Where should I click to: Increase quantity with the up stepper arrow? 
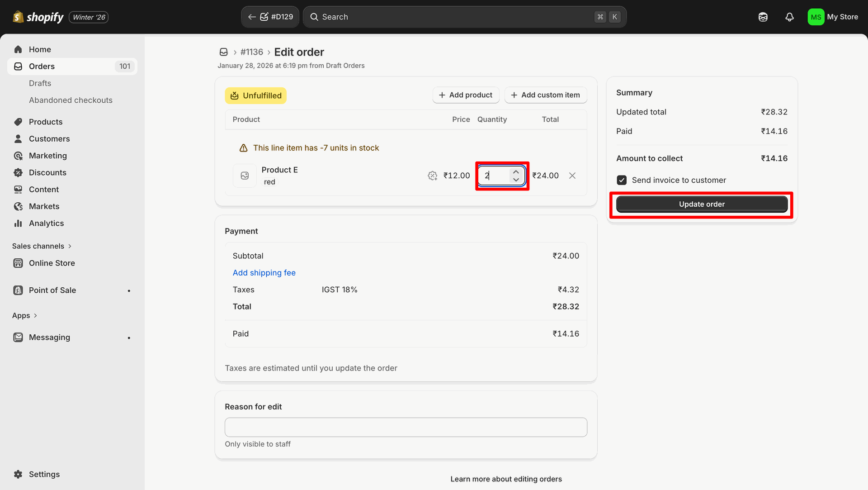click(x=516, y=172)
